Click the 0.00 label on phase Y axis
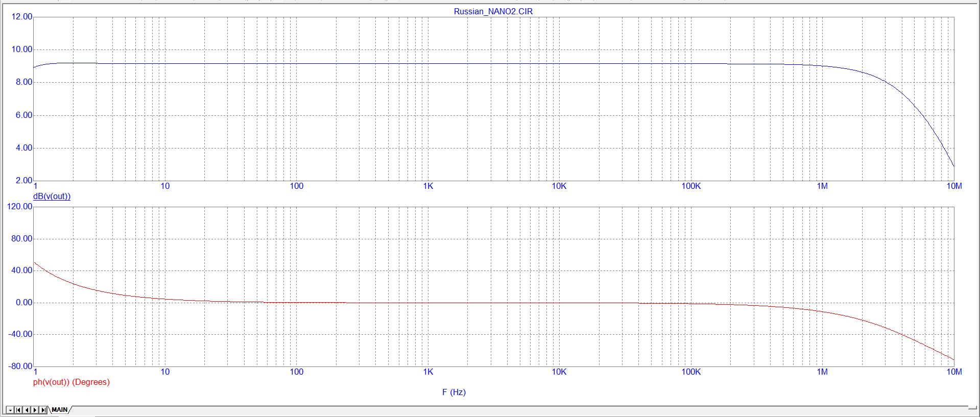 click(23, 303)
